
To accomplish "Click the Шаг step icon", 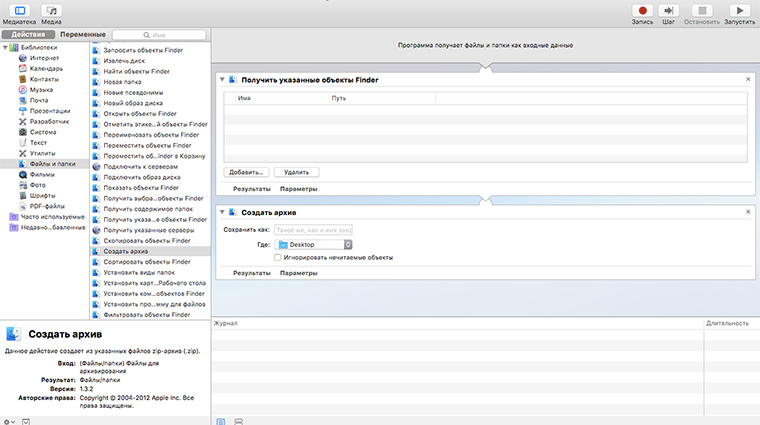I will click(672, 10).
